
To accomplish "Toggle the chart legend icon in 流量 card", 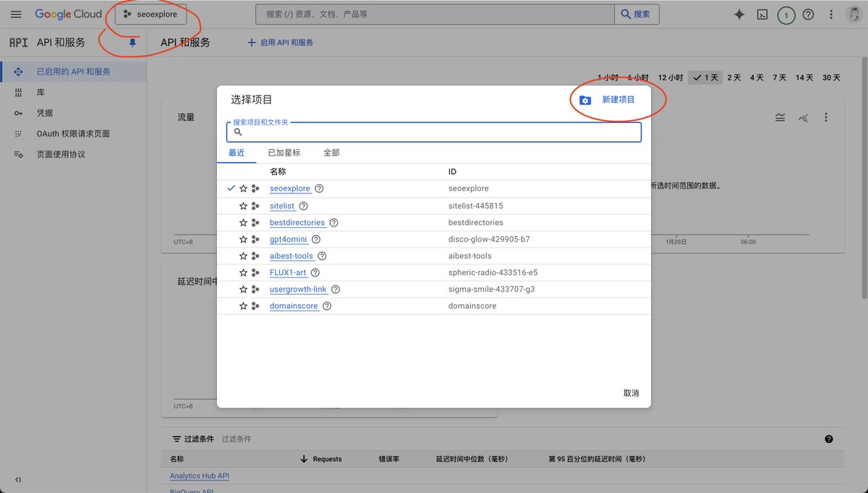I will tap(780, 117).
